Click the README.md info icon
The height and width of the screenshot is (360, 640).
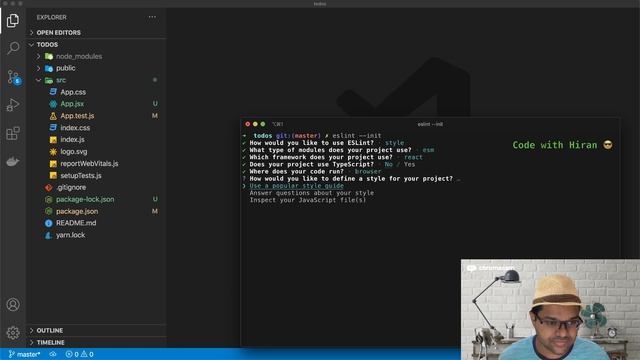(x=49, y=223)
